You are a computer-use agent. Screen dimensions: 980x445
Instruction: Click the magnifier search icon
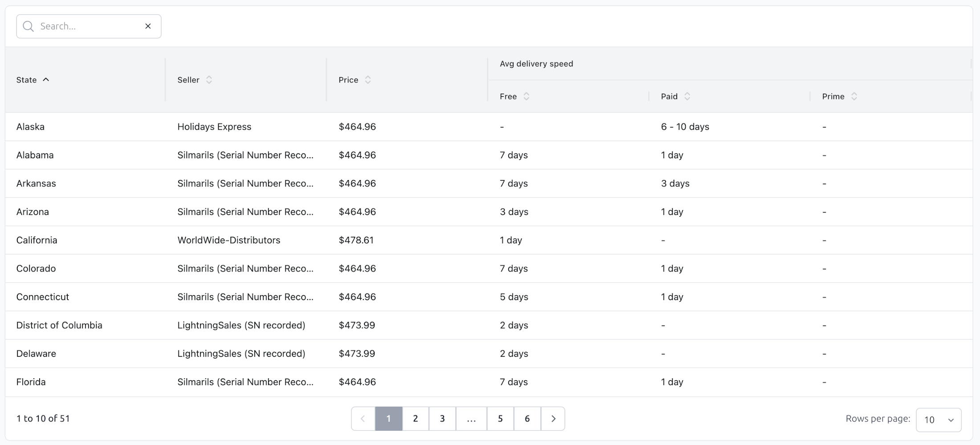tap(28, 26)
